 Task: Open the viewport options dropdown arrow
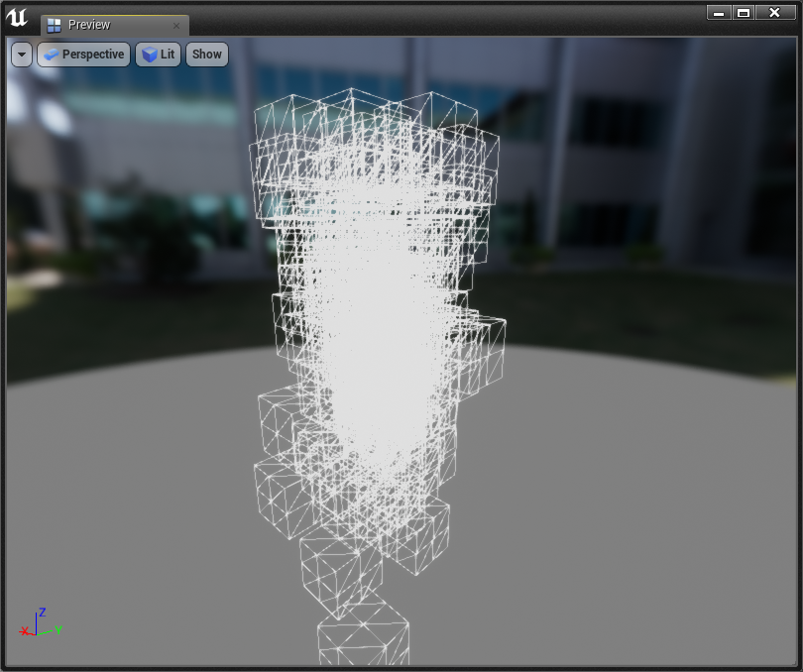click(22, 55)
